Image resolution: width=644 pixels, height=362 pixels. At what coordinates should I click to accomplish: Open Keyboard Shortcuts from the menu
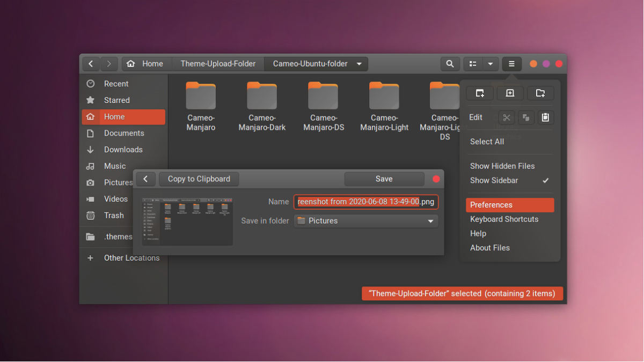[x=504, y=219]
